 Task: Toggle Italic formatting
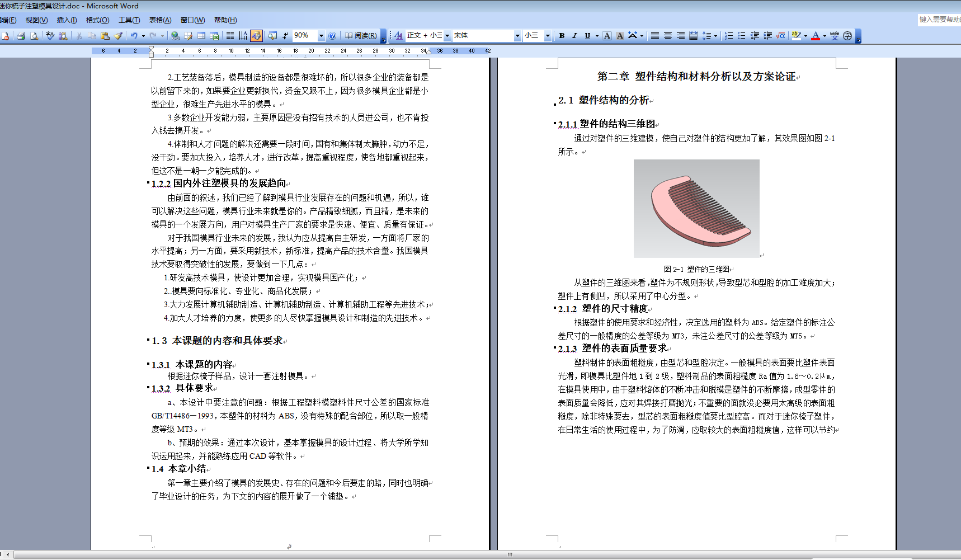coord(574,36)
